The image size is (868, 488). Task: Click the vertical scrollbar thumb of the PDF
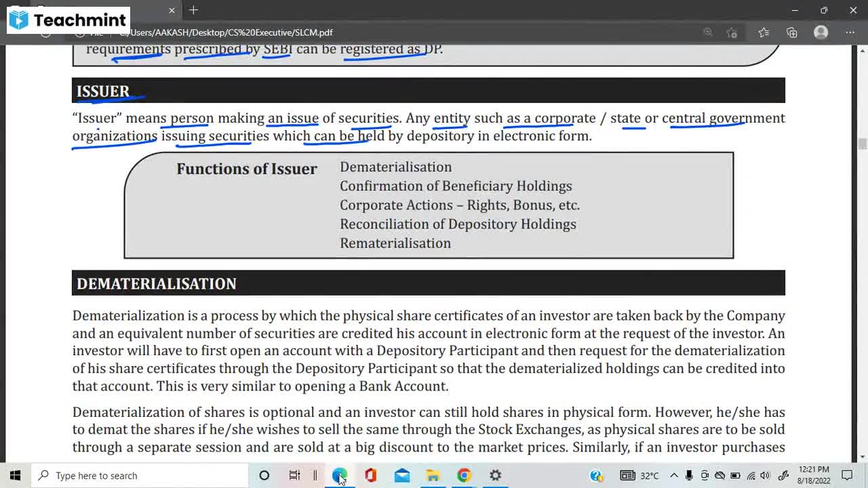[862, 144]
